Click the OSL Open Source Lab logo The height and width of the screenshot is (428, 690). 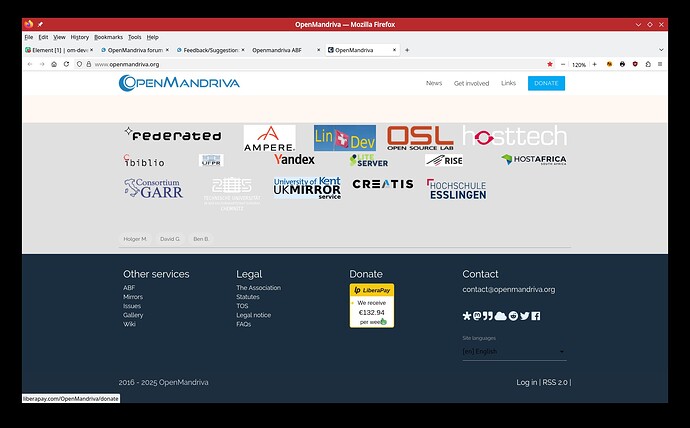[x=420, y=138]
